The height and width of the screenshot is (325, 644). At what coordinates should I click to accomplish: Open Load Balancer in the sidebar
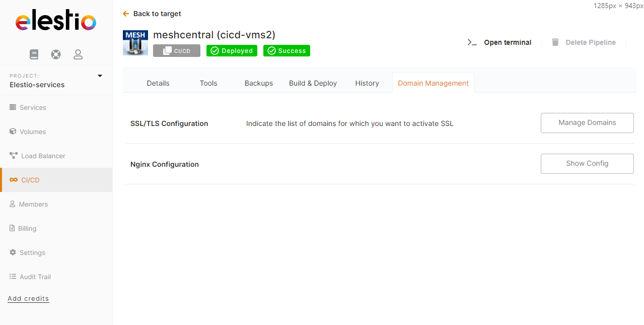click(43, 156)
